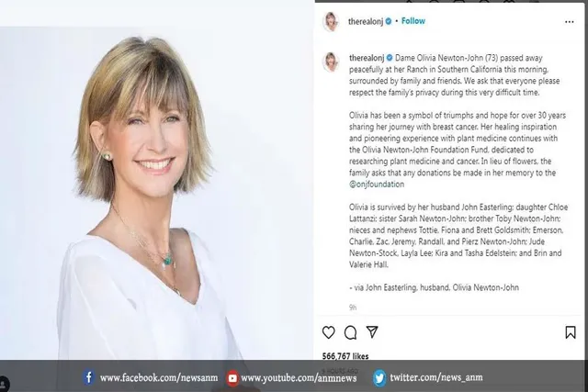
Task: Share the post via paper plane icon
Action: [x=372, y=332]
